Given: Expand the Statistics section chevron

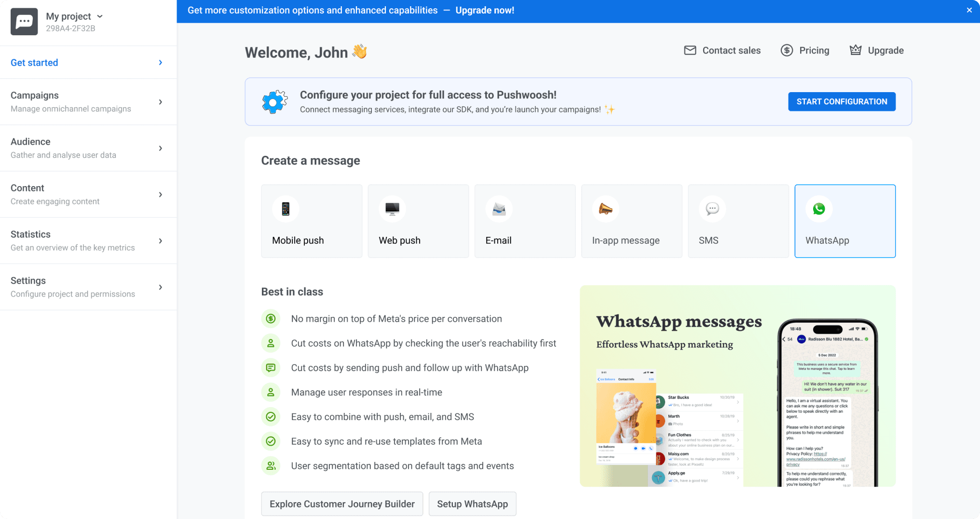Looking at the screenshot, I should 161,241.
